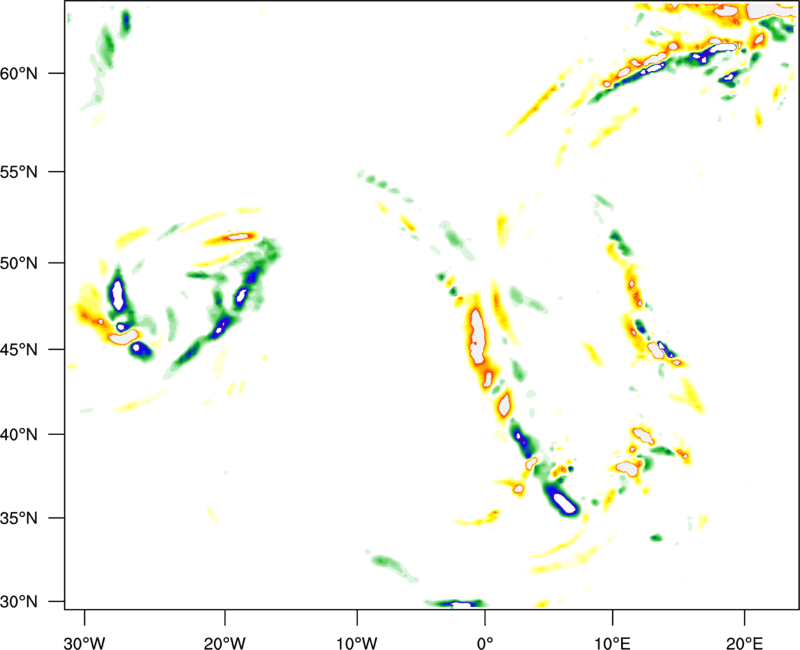Click the 30°W longitude label
Viewport: 800px width, 650px height.
(x=84, y=643)
